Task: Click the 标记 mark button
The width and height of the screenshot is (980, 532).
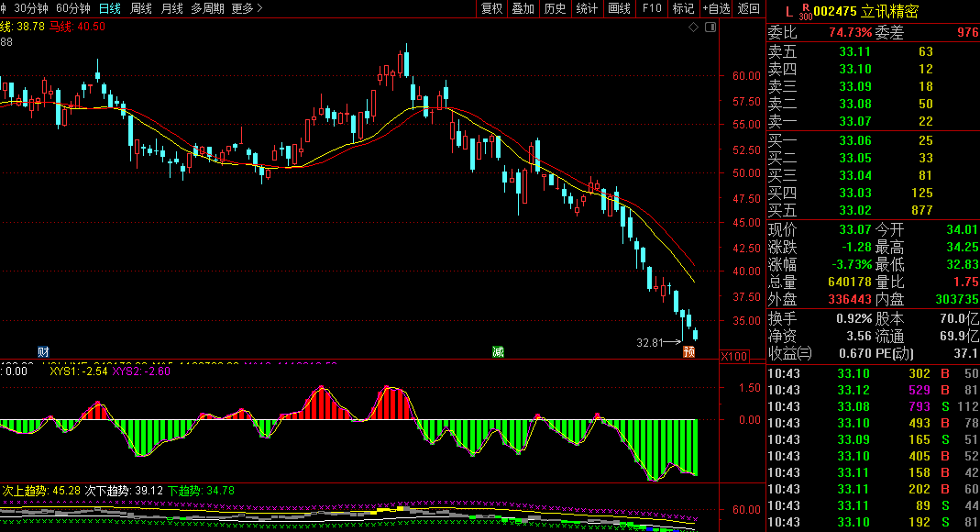Action: point(683,9)
